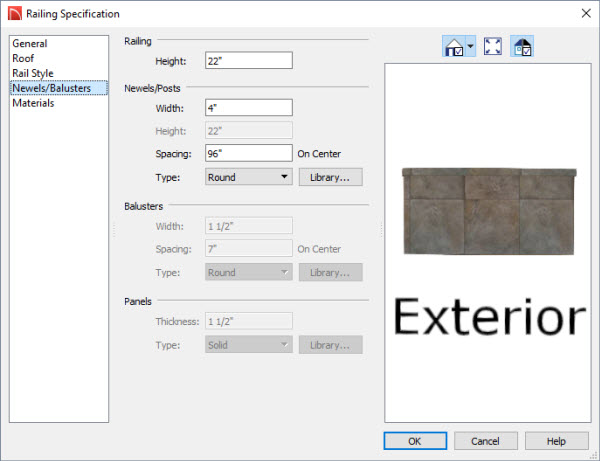
Task: Open the Newels/Posts Type dropdown
Action: [249, 177]
